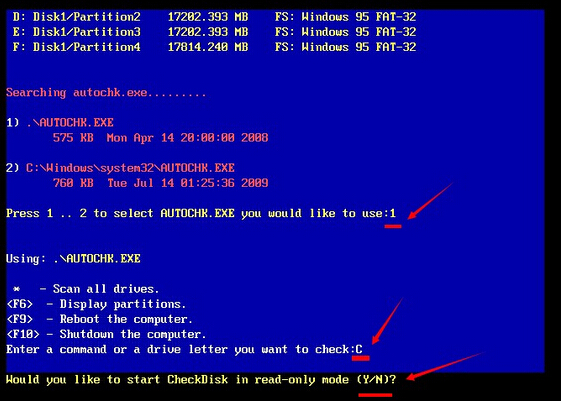Click the Using: .\AUTOCHK.EXE line
This screenshot has width=561, height=401.
click(x=73, y=258)
